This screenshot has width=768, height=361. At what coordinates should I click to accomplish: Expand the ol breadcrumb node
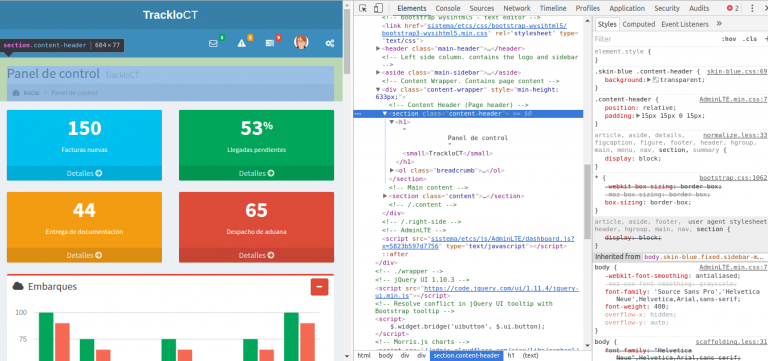point(392,170)
